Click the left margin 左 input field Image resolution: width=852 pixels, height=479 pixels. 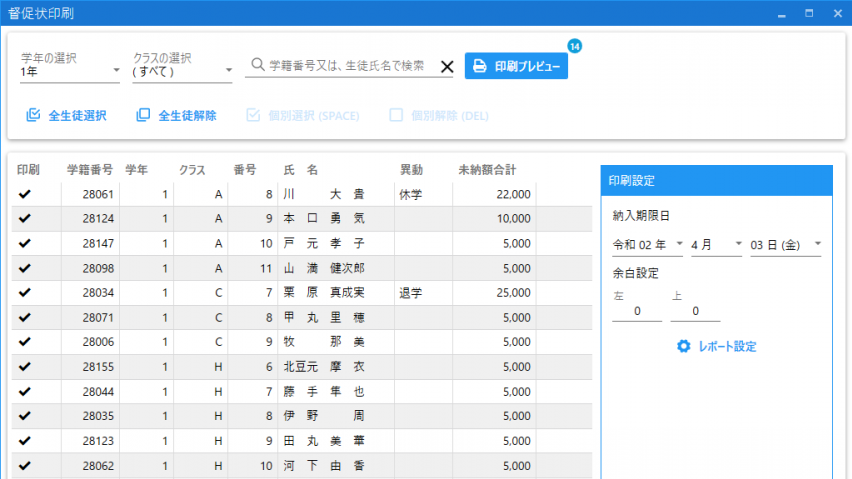pos(637,312)
